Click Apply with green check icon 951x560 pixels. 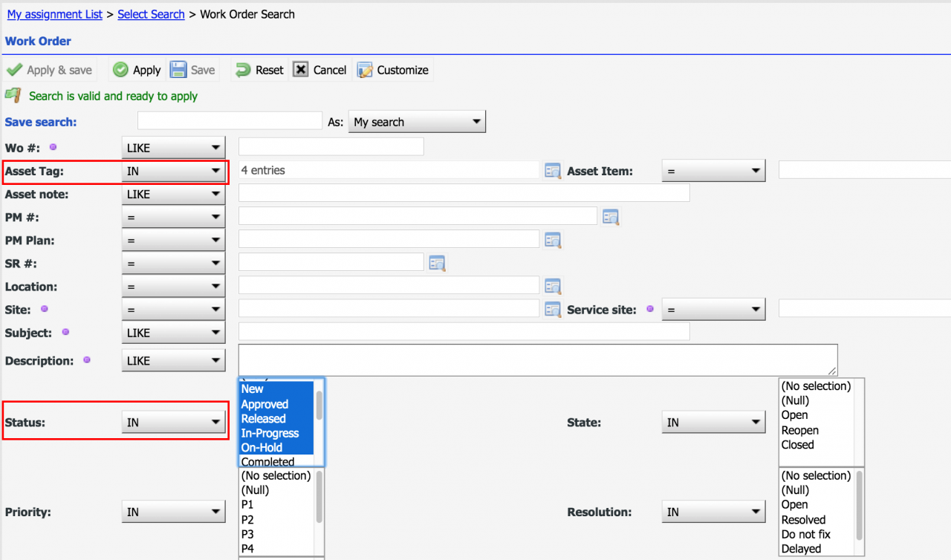[x=137, y=70]
